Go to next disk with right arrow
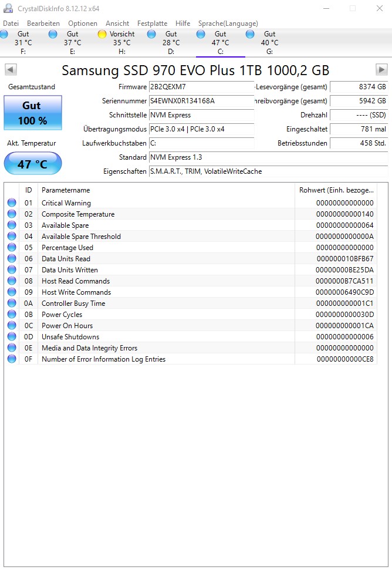The height and width of the screenshot is (570, 392). click(381, 69)
